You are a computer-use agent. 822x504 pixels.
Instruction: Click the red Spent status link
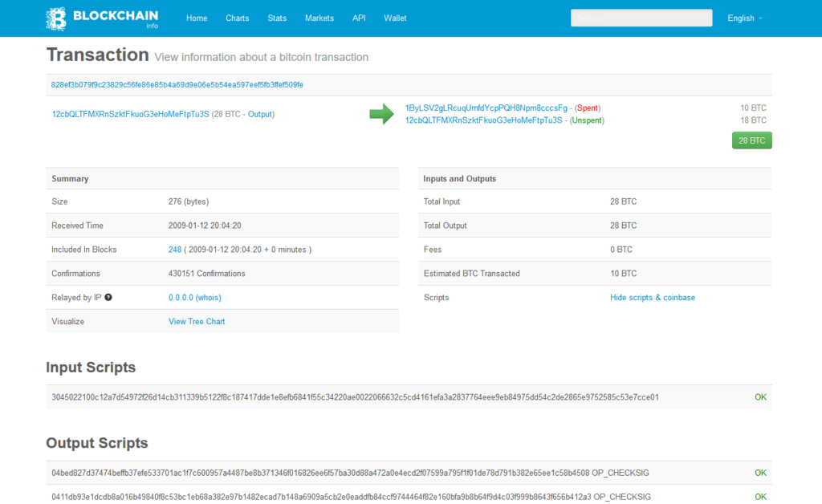(588, 108)
